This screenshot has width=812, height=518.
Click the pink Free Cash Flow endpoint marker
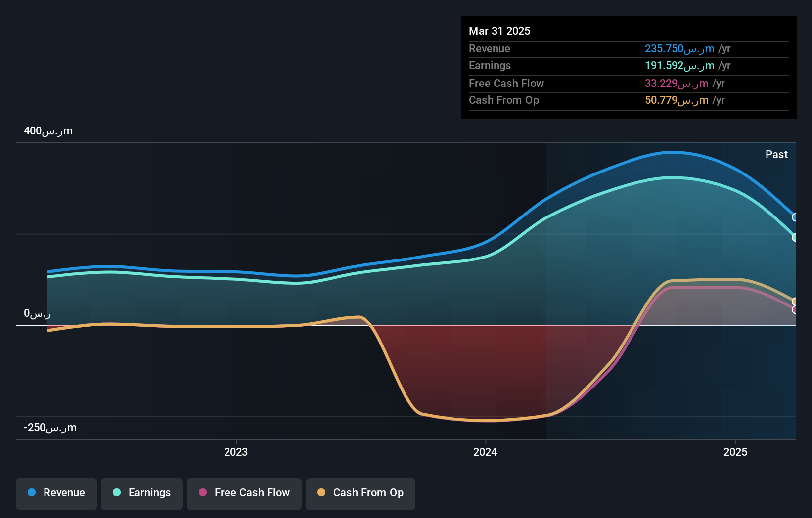795,310
